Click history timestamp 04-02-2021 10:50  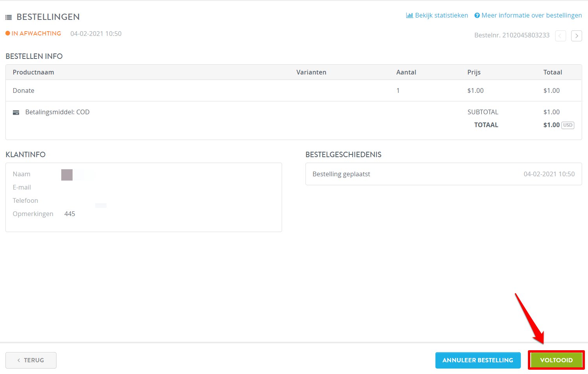point(549,174)
